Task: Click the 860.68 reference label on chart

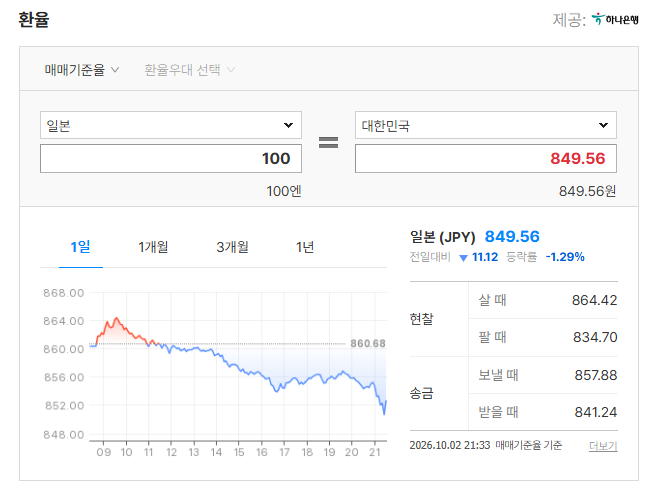Action: click(368, 343)
